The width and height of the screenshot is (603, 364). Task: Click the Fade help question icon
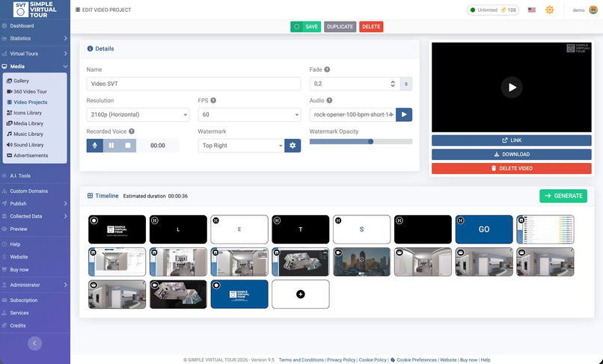(327, 70)
